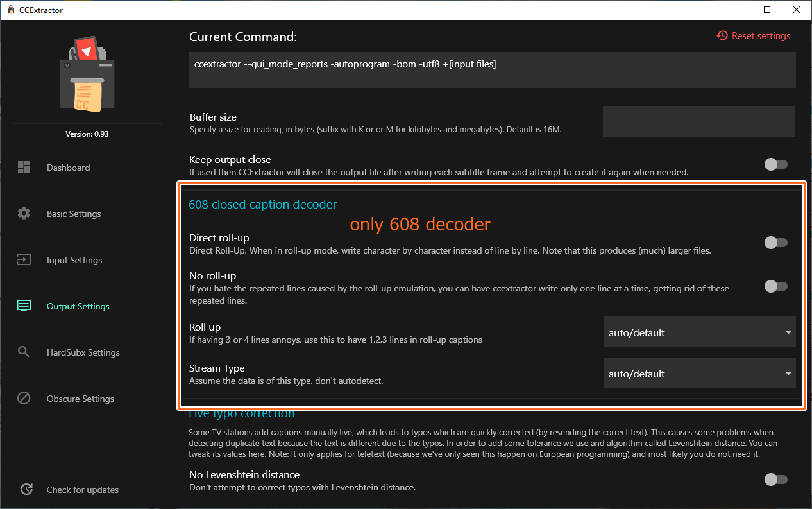Click the CCExtractor printer logo
The image size is (812, 509).
pos(87,74)
